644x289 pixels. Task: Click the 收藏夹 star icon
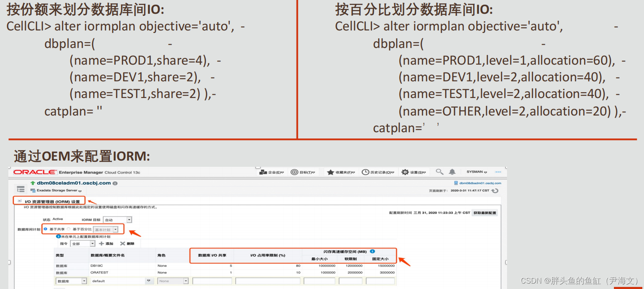(x=330, y=172)
